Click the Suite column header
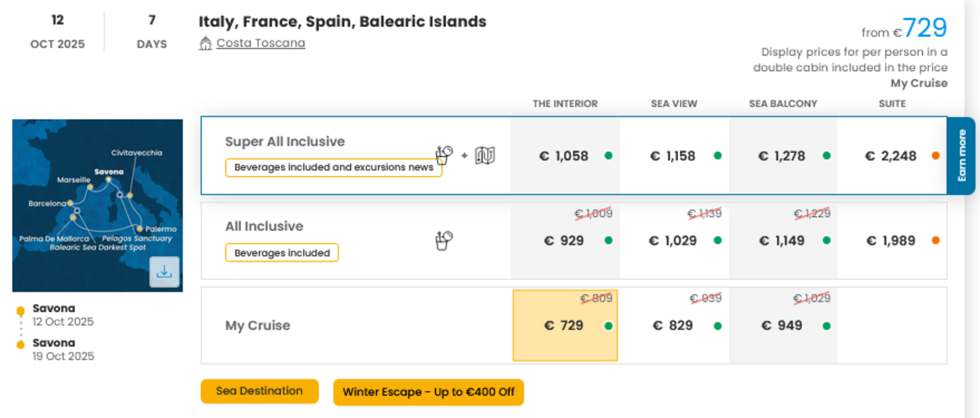This screenshot has width=980, height=418. pos(892,103)
